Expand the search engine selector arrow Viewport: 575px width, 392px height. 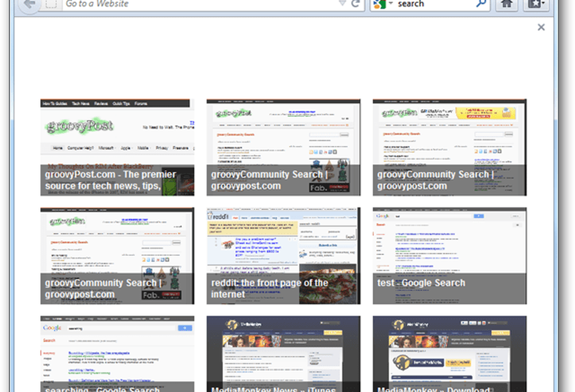390,4
